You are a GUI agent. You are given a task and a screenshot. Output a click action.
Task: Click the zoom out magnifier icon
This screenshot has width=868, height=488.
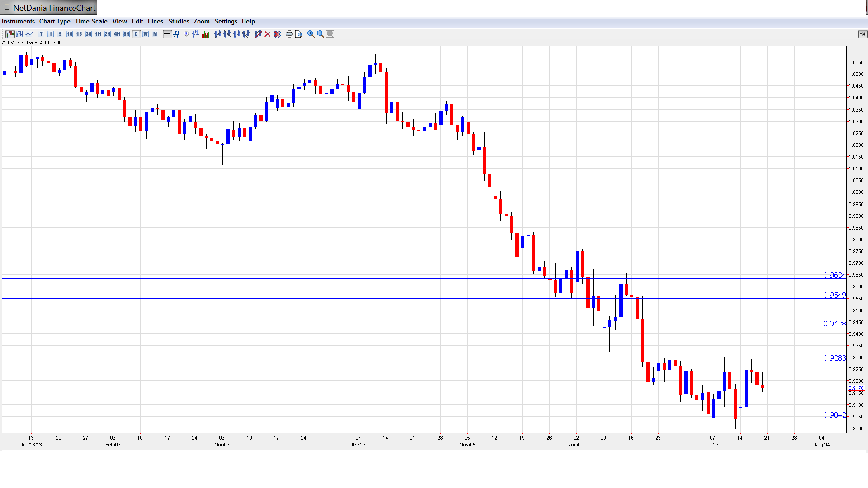[x=320, y=34]
